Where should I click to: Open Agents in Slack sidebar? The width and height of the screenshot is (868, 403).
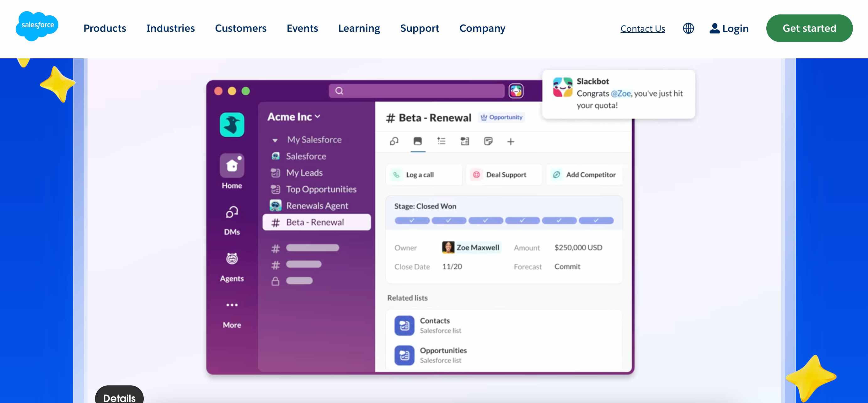coord(232,267)
